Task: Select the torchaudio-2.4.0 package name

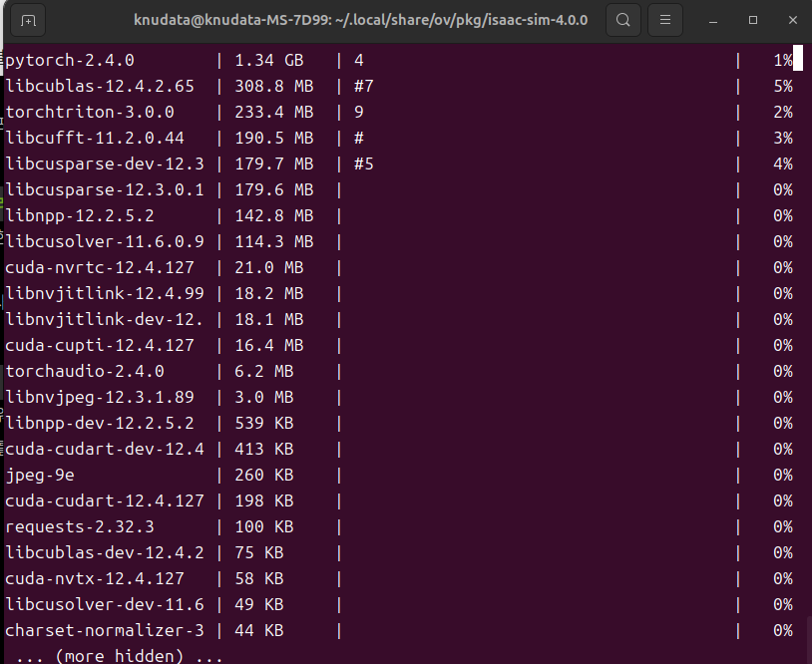Action: 85,371
